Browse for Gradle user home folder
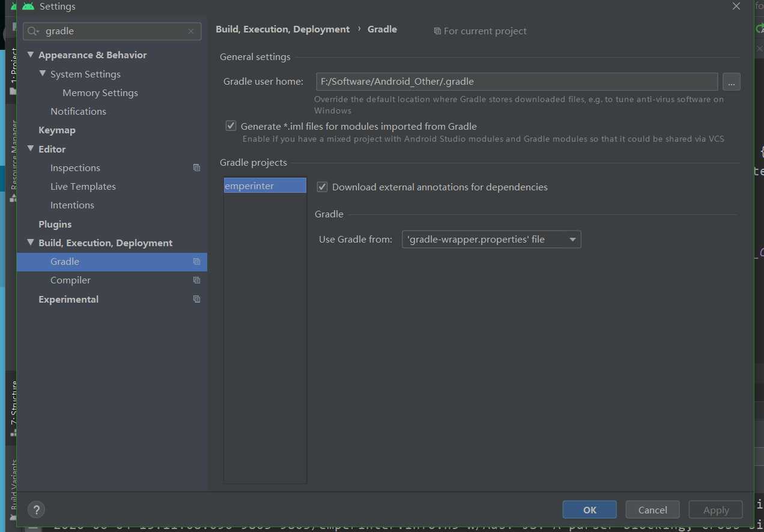Image resolution: width=764 pixels, height=532 pixels. coord(732,82)
